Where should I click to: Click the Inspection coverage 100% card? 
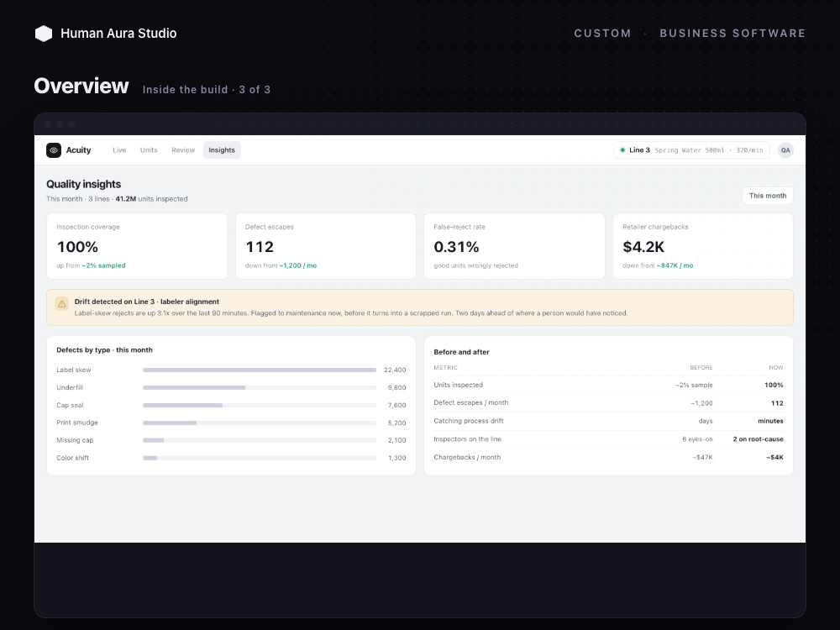tap(137, 246)
